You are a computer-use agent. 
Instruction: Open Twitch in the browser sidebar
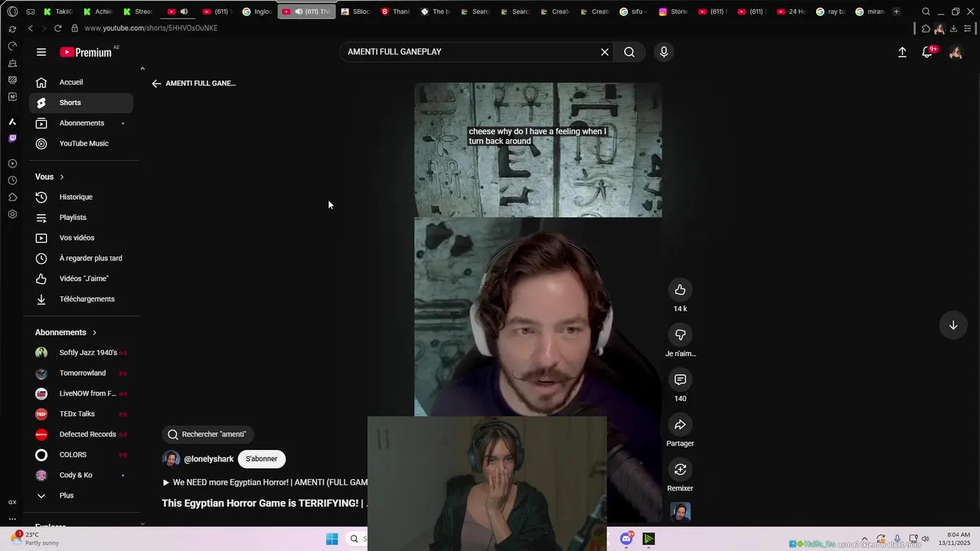[12, 139]
